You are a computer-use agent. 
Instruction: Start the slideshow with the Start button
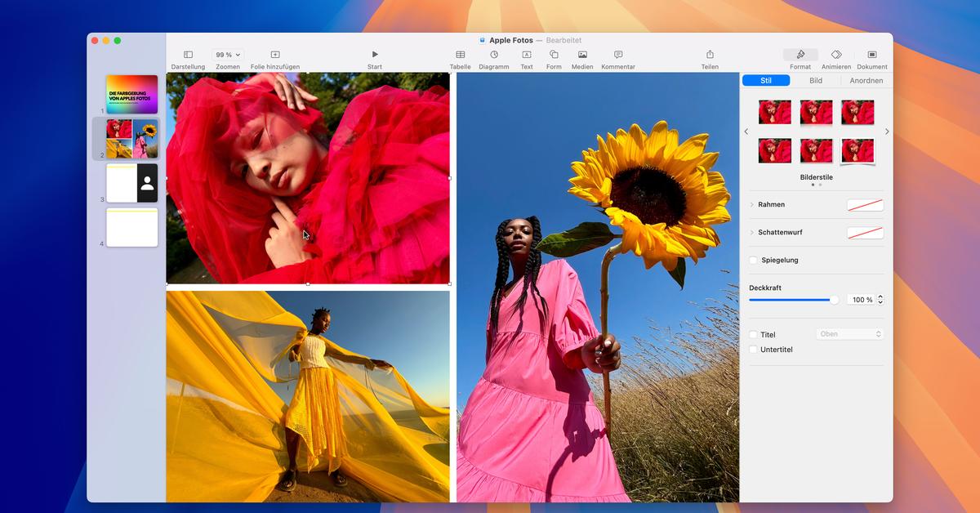click(x=375, y=60)
